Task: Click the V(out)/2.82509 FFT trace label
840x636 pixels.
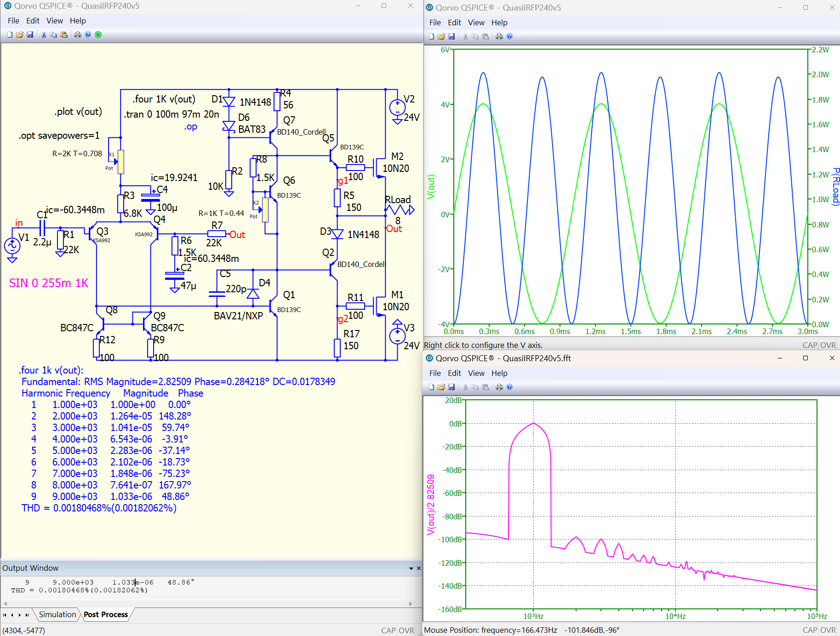Action: point(431,505)
